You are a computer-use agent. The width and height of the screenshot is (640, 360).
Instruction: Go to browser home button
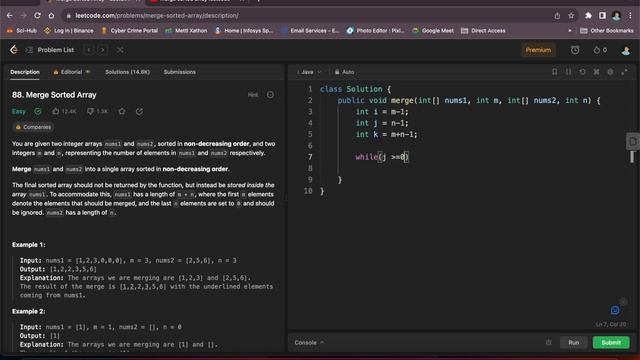[51, 16]
